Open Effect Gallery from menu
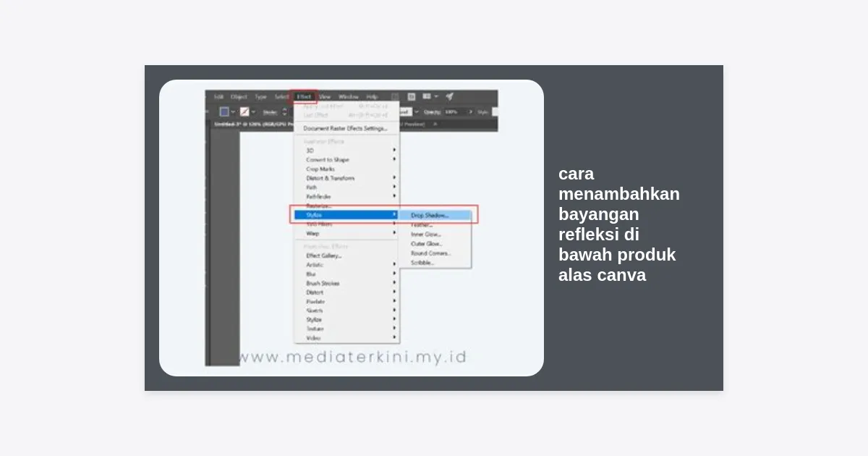The height and width of the screenshot is (456, 868). (x=323, y=256)
